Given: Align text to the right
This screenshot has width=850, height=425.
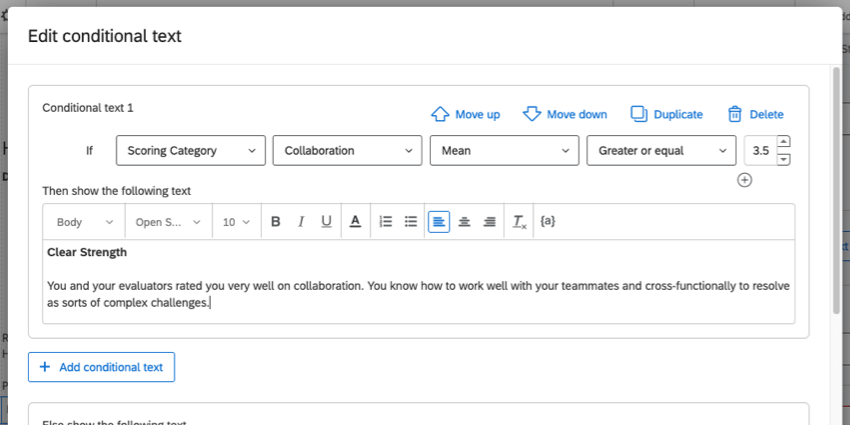Looking at the screenshot, I should [x=489, y=222].
